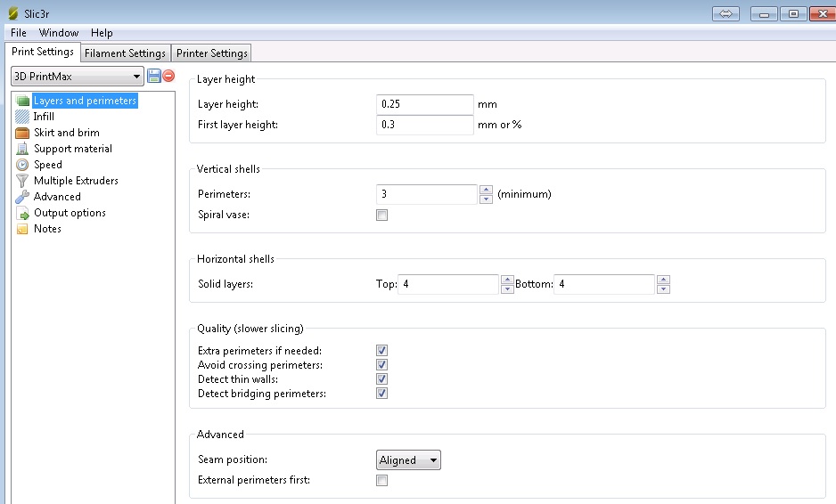Increase the Perimeters count with up arrow
The image size is (836, 504).
pyautogui.click(x=486, y=190)
